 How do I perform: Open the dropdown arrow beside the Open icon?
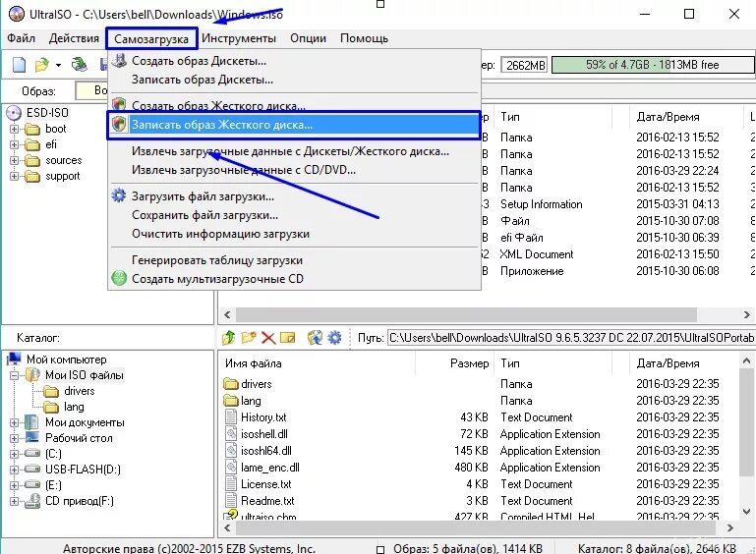[58, 65]
